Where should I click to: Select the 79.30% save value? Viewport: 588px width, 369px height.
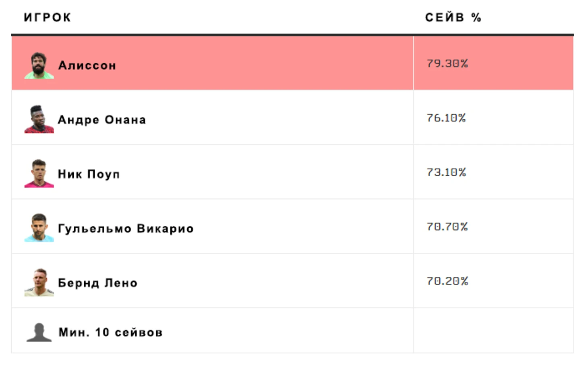pyautogui.click(x=447, y=64)
